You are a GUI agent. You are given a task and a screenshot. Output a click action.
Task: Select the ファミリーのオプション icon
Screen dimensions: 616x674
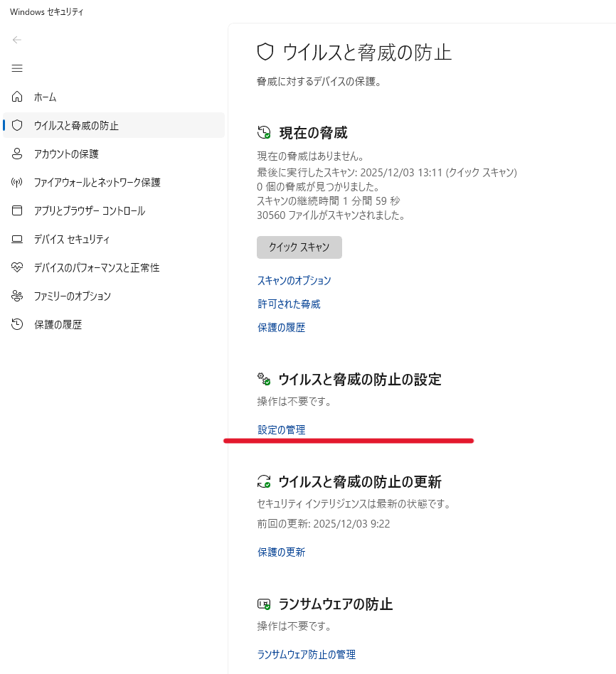(17, 296)
